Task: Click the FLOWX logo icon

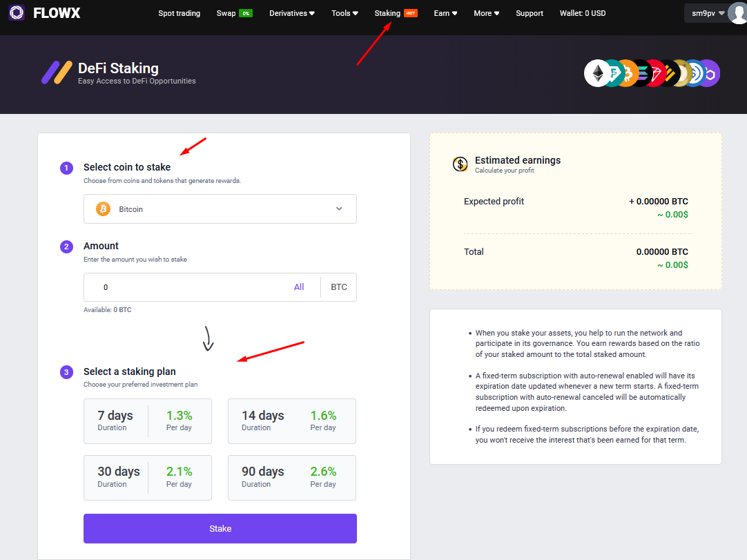Action: tap(17, 12)
